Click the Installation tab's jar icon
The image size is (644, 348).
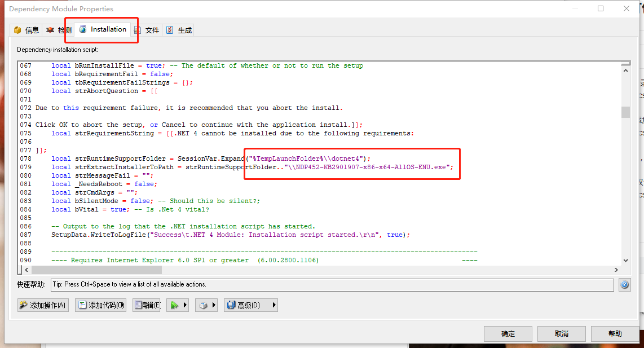pos(83,29)
